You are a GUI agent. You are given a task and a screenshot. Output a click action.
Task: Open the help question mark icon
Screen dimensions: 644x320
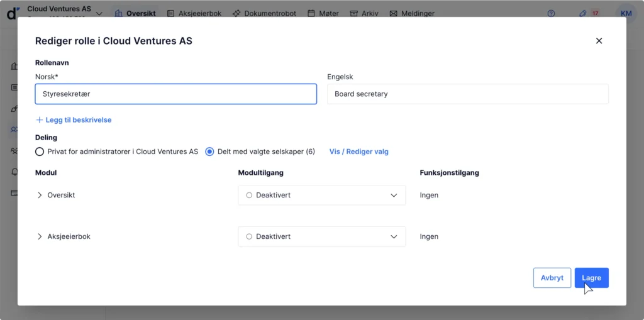pos(552,13)
